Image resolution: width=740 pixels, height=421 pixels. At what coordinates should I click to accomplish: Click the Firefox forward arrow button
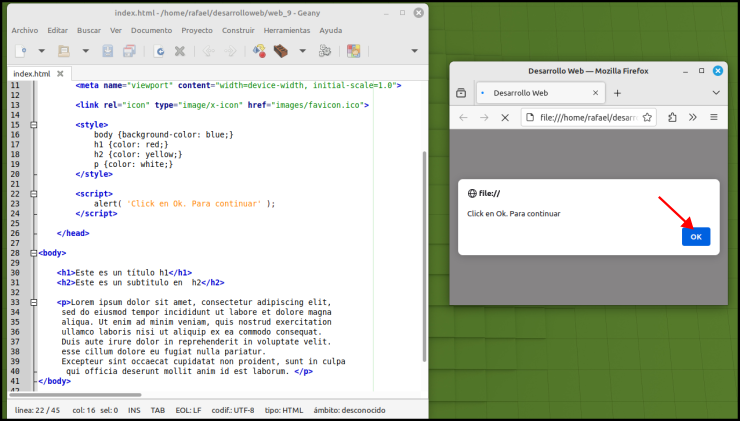[x=484, y=118]
